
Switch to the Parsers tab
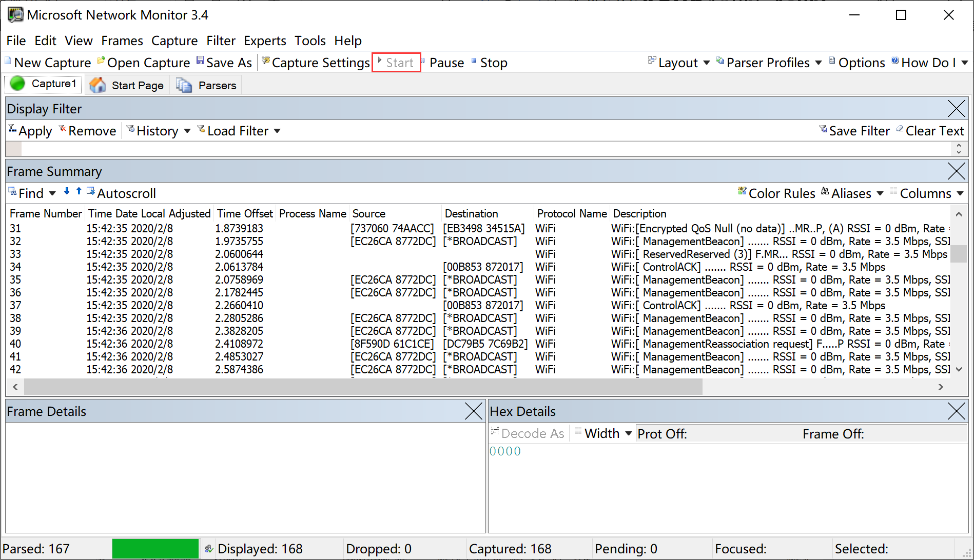[x=206, y=85]
